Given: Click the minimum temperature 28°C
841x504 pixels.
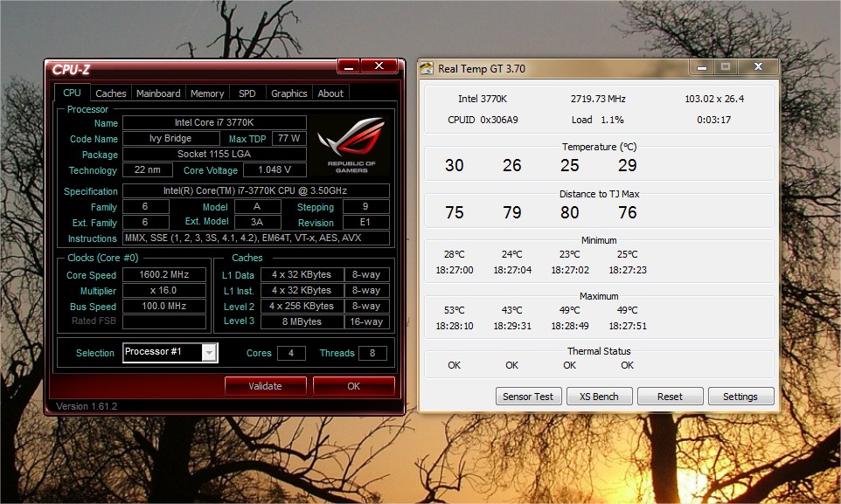Looking at the screenshot, I should tap(455, 254).
